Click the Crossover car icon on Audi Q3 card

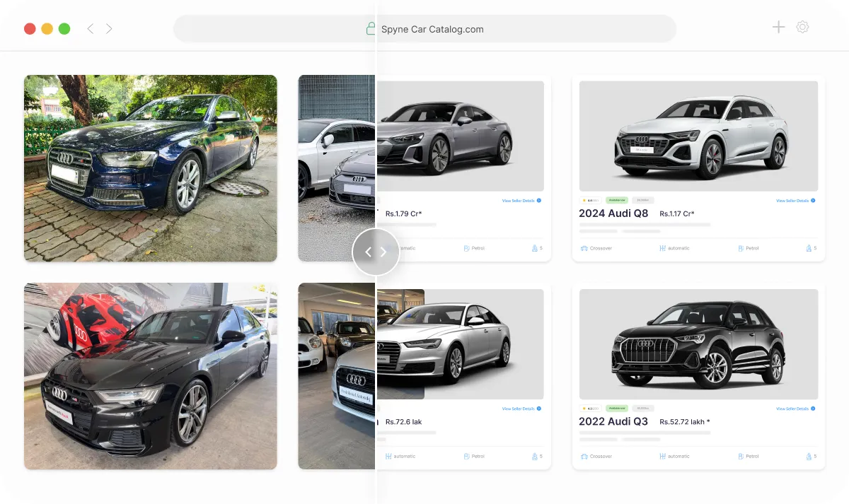(x=584, y=456)
